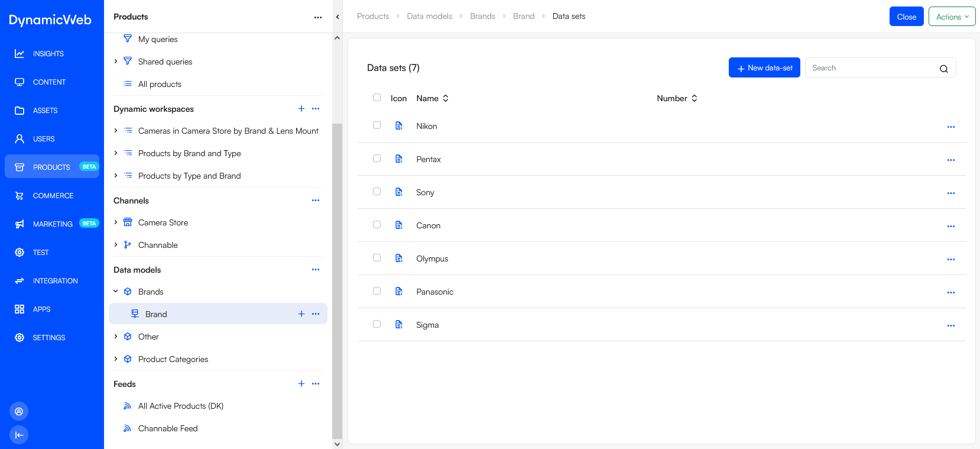Viewport: 980px width, 449px height.
Task: Select Data models breadcrumb
Action: (x=430, y=17)
